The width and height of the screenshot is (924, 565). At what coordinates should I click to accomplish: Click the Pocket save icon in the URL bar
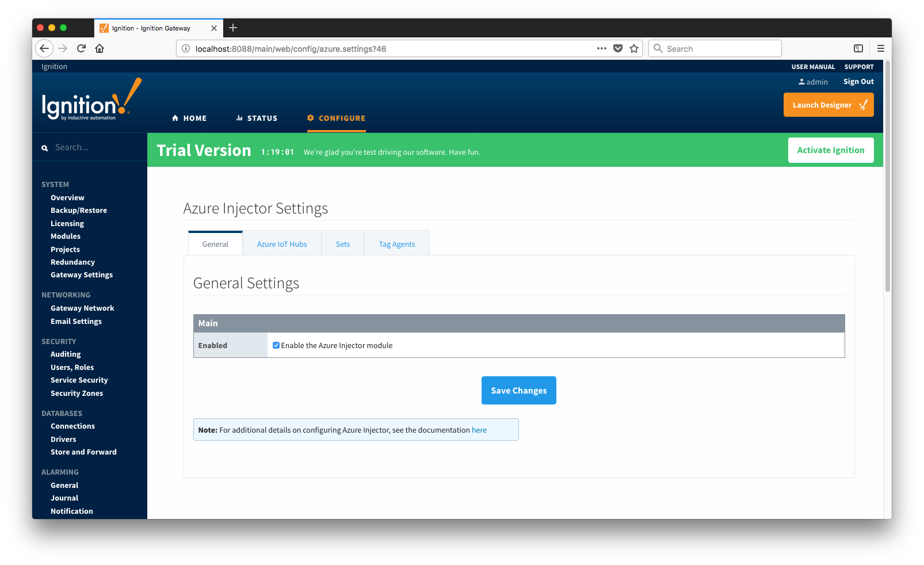click(x=618, y=48)
